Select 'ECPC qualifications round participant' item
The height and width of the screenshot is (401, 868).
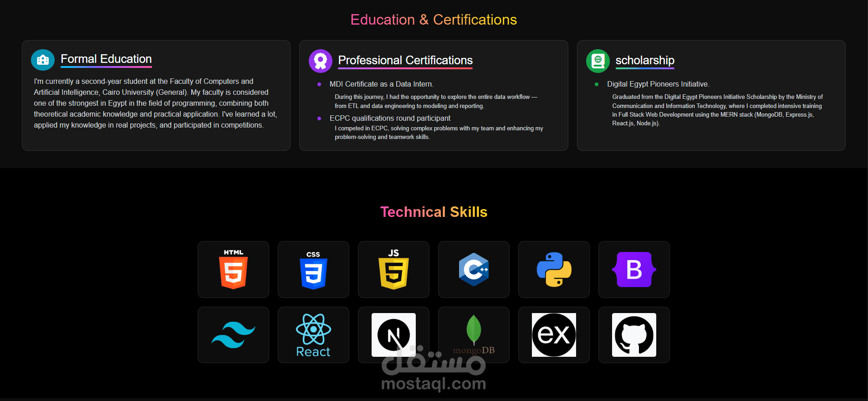tap(390, 118)
